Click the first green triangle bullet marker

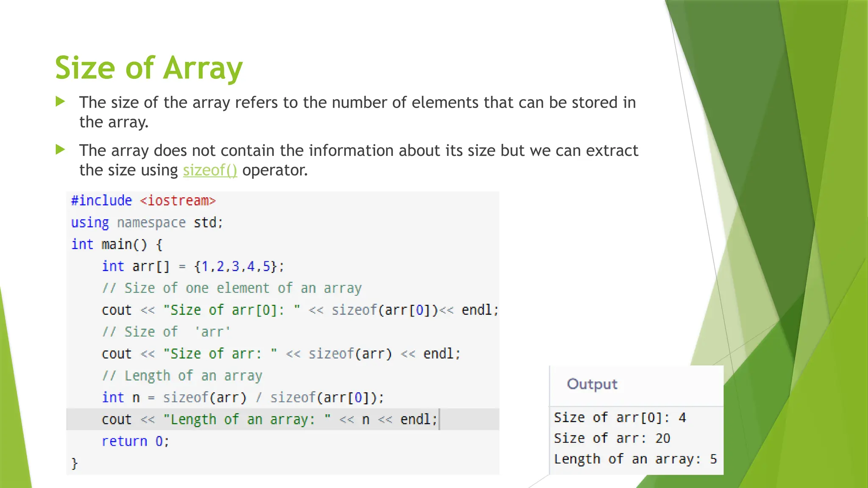[61, 102]
